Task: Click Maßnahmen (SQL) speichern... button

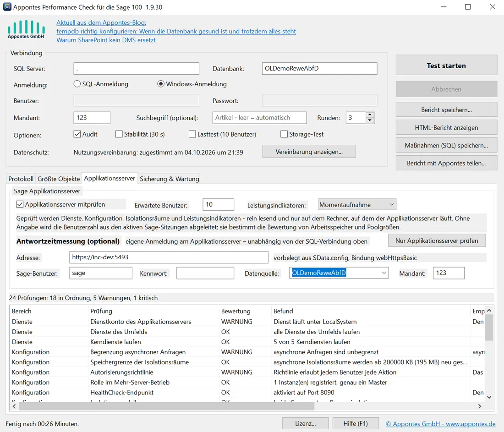Action: (x=446, y=145)
